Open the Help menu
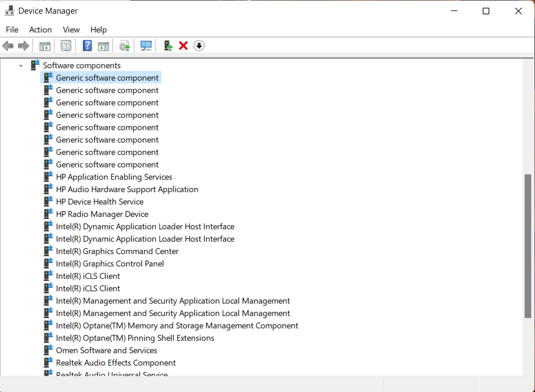 (x=99, y=30)
